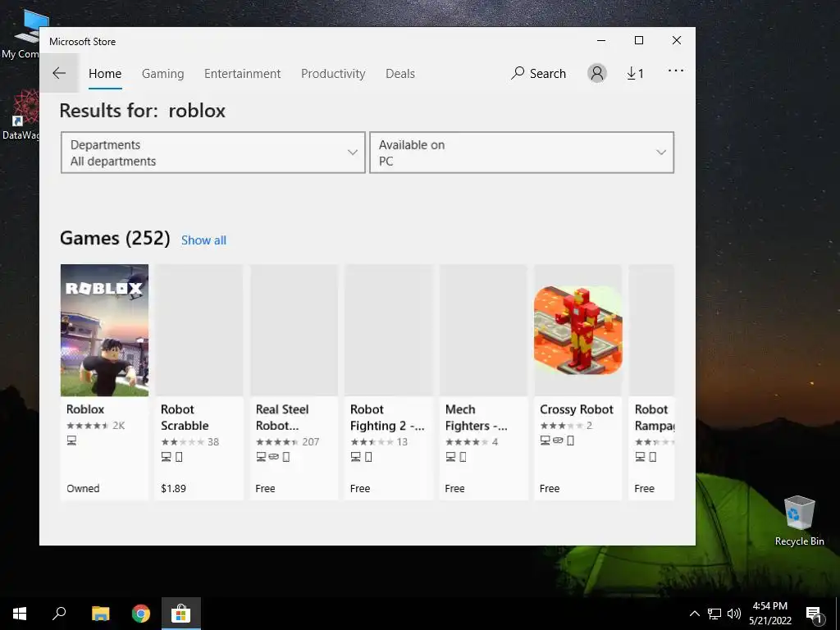The width and height of the screenshot is (840, 630).
Task: Show hidden system tray icons
Action: 694,614
